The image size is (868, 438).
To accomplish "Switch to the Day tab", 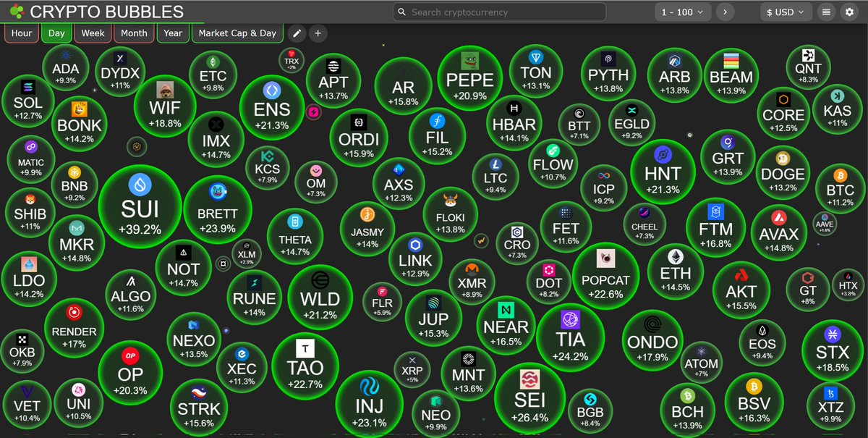I will (x=56, y=33).
